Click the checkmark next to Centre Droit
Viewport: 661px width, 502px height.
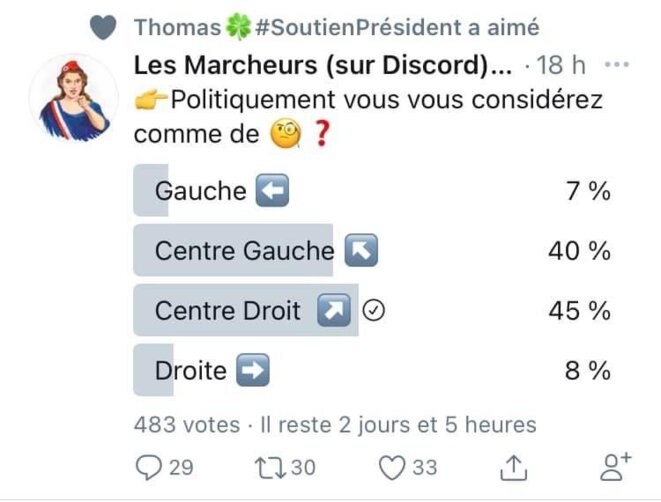click(375, 311)
